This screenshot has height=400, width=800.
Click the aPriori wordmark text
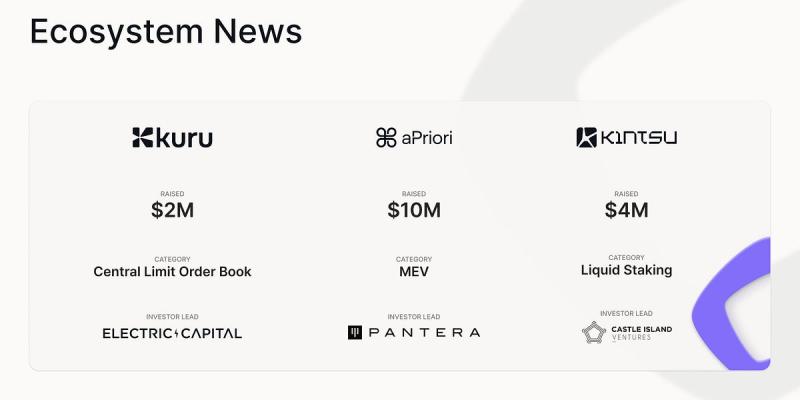pos(427,138)
